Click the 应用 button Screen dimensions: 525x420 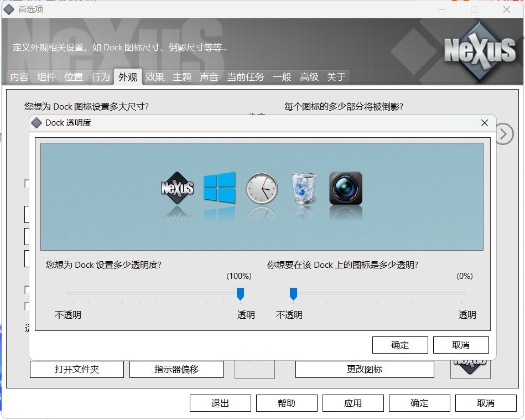coord(353,403)
